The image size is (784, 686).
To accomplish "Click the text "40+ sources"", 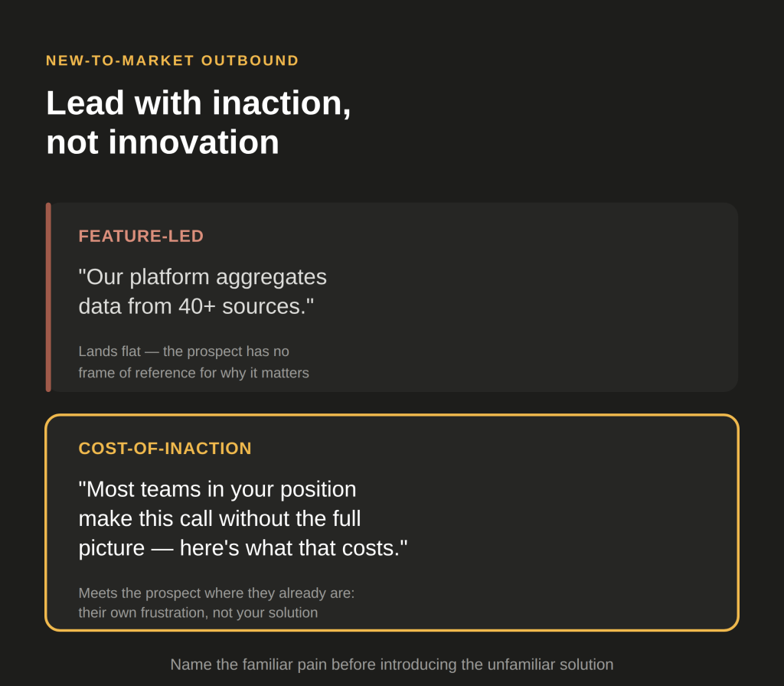I will coord(241,306).
